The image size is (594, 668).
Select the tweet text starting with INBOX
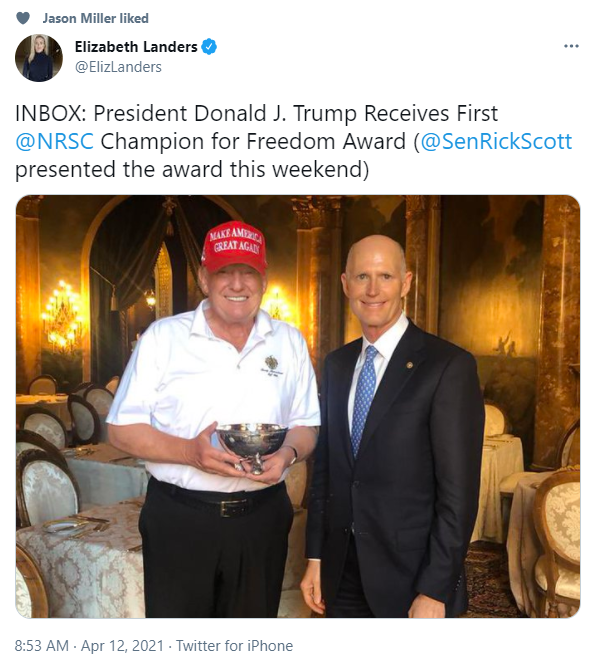293,141
